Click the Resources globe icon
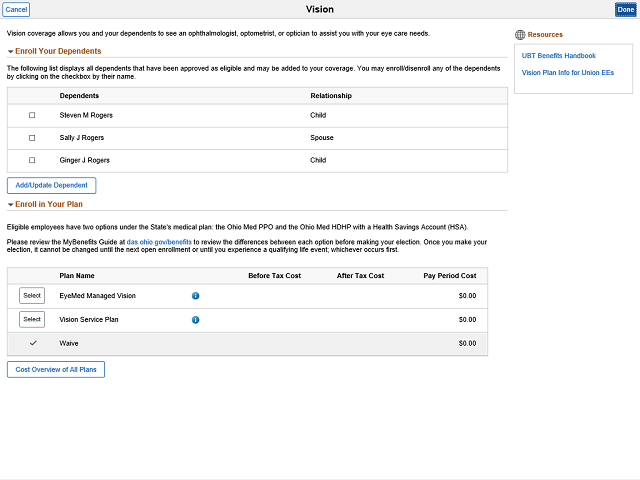640x480 pixels. pos(520,35)
